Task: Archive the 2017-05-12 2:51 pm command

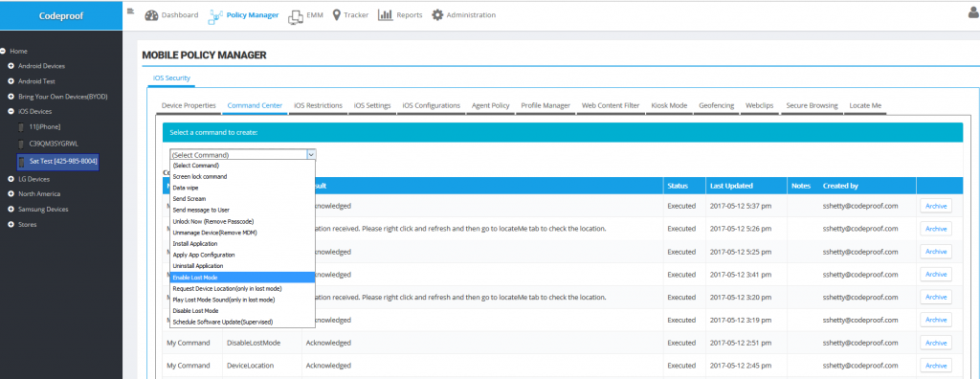Action: point(936,343)
